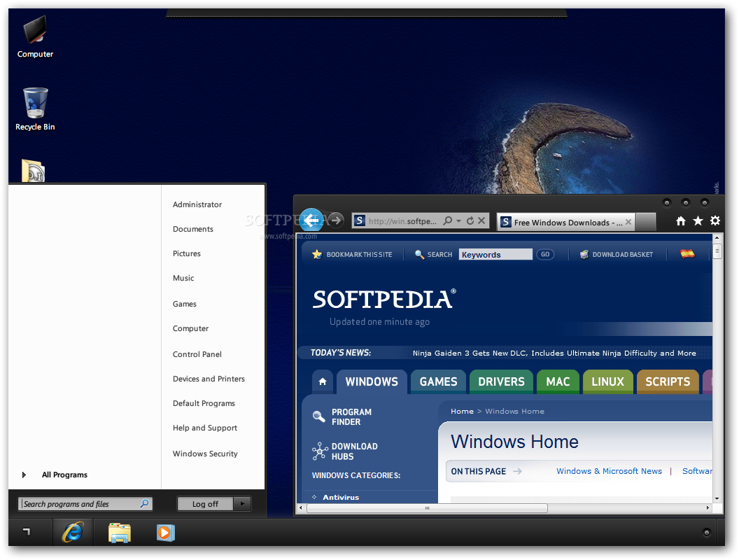Click the search magnifier in the address bar
The image size is (739, 560).
pos(448,220)
